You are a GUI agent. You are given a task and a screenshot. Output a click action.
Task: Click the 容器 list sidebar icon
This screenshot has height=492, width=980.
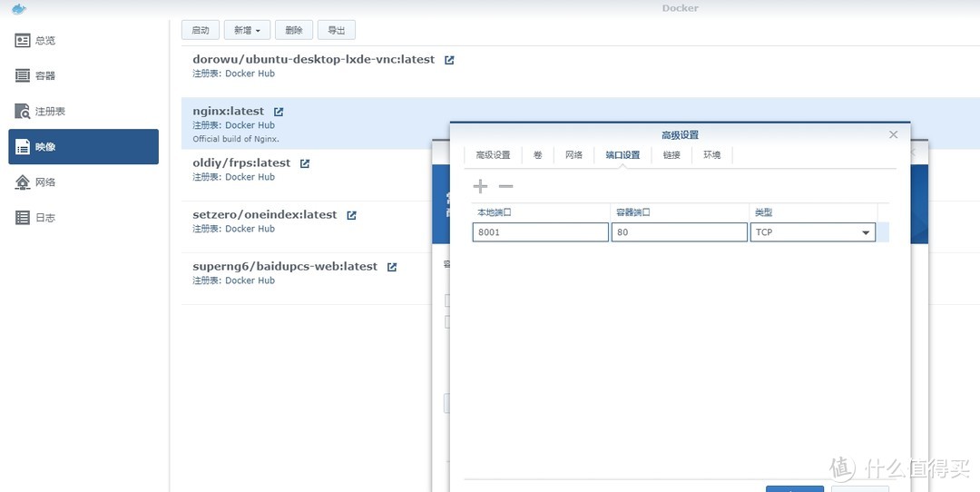point(23,75)
